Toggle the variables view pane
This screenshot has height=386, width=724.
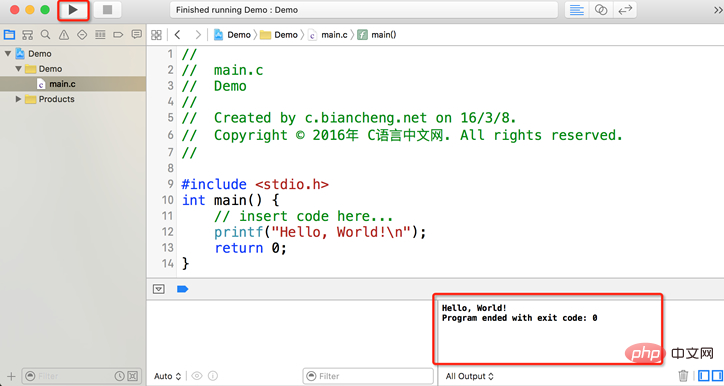pos(704,376)
